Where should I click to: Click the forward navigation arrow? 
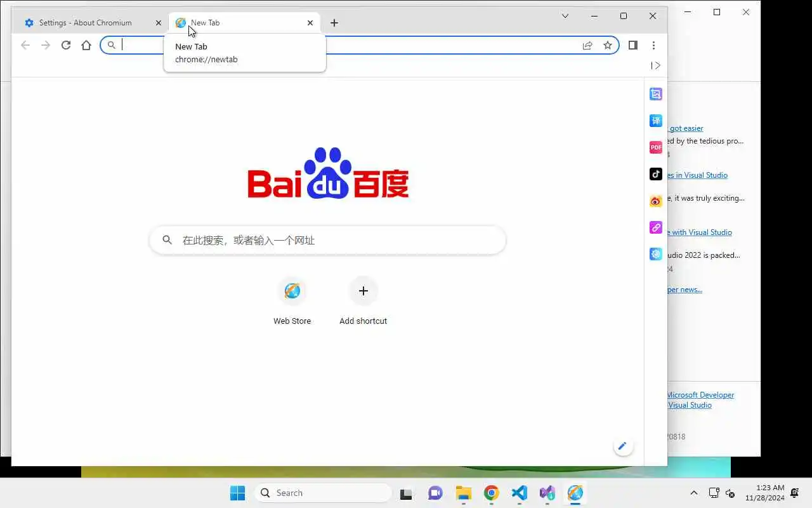tap(46, 45)
